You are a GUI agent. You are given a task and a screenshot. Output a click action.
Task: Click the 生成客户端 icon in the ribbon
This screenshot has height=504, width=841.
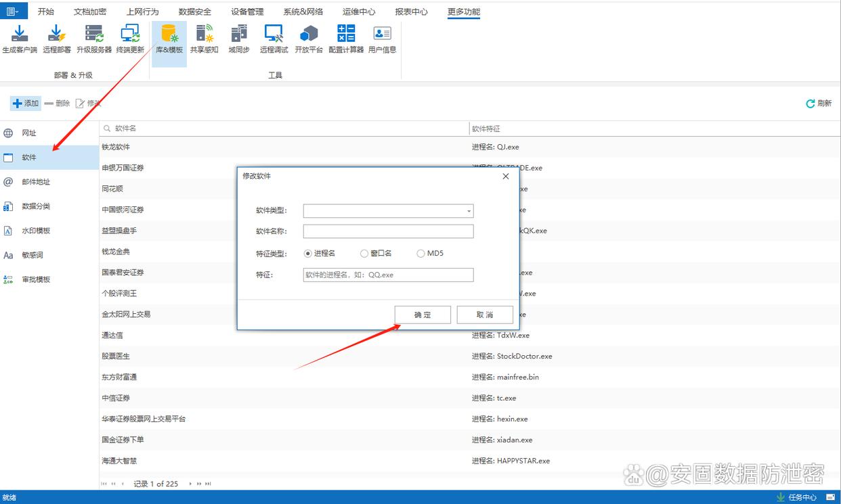20,39
